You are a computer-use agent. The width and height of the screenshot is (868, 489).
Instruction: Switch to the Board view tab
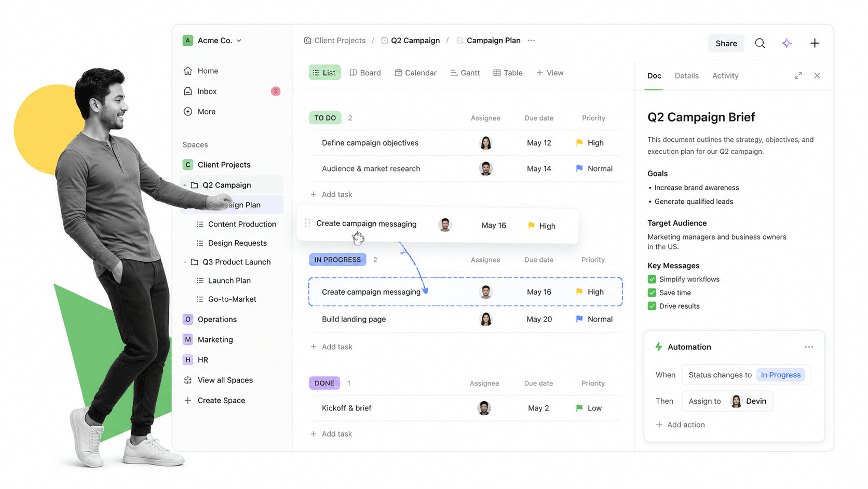tap(365, 73)
